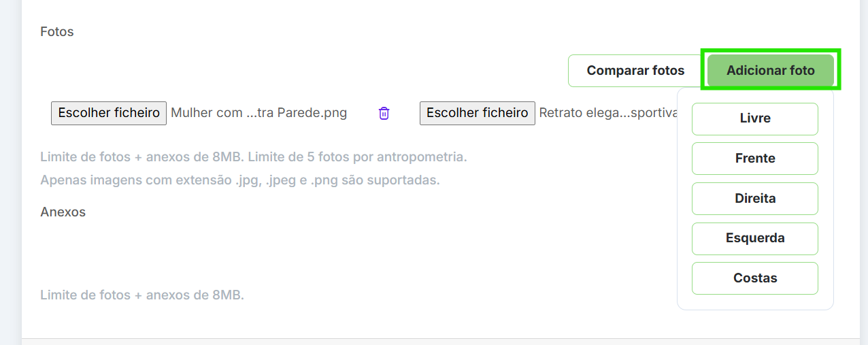This screenshot has width=868, height=345.
Task: Choose Costas from the dropdown list
Action: click(754, 278)
